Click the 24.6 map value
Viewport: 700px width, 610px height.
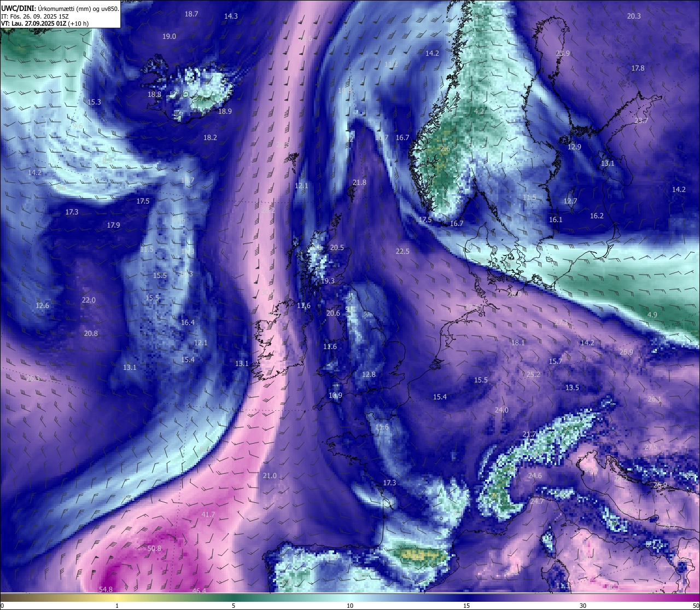pyautogui.click(x=535, y=476)
